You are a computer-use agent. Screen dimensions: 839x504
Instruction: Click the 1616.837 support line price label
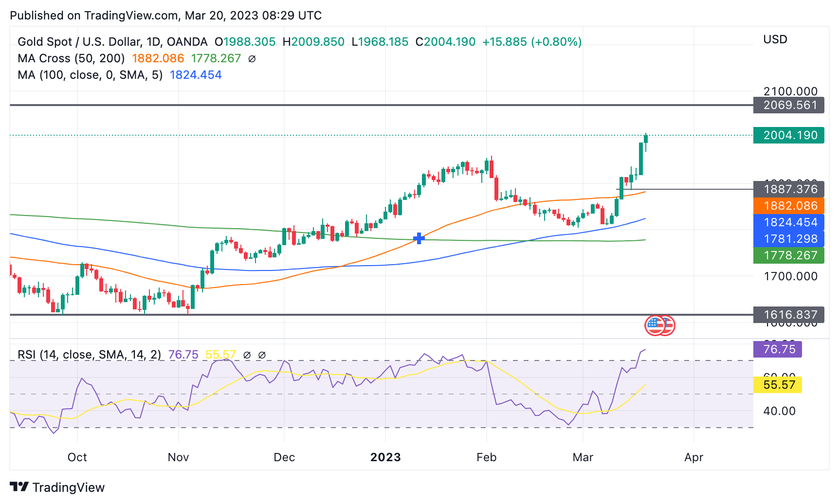(x=788, y=315)
